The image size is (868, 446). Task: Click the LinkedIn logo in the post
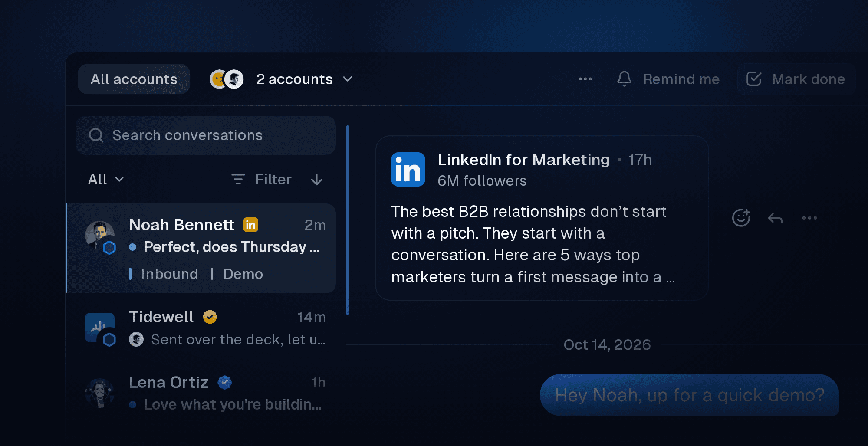point(408,169)
